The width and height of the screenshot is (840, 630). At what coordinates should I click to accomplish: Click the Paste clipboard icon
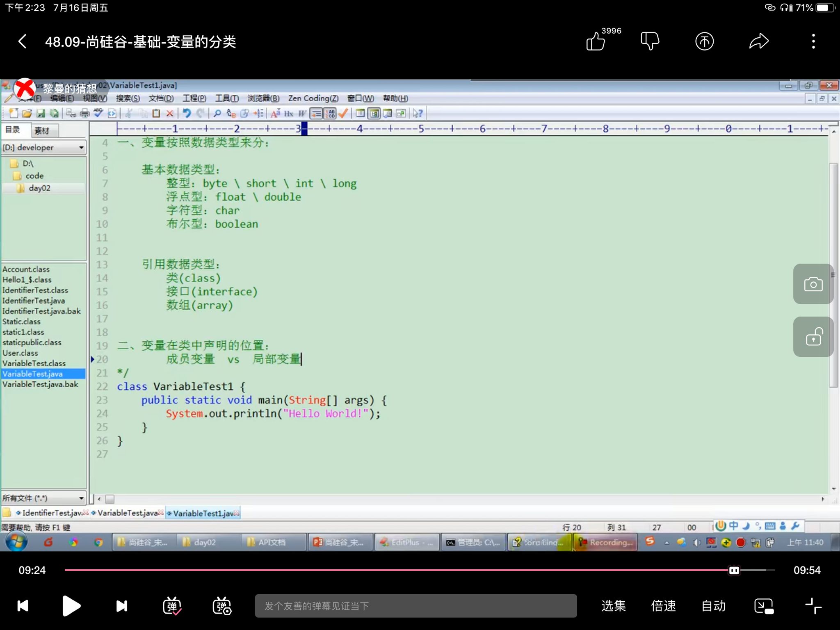156,113
